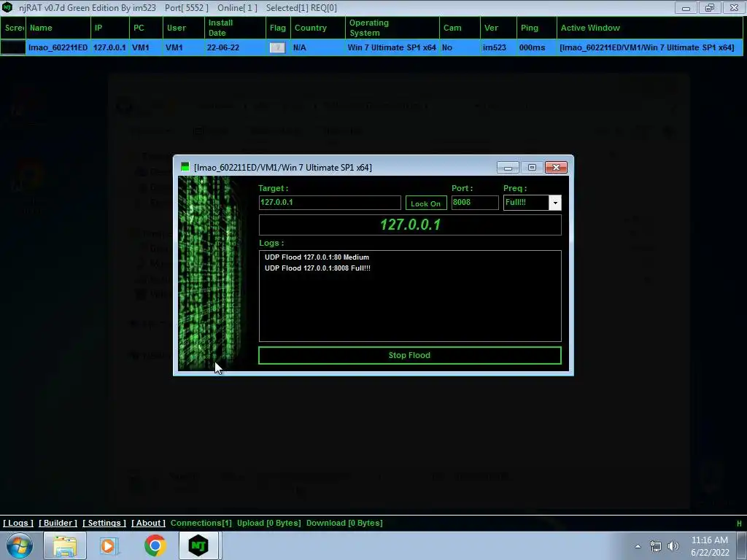Screen dimensions: 747x560
Task: Click the N/A country cell
Action: pyautogui.click(x=318, y=47)
